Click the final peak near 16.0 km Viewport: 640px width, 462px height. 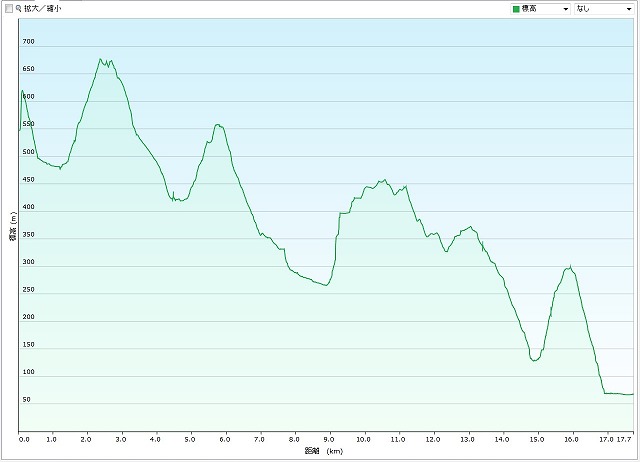570,266
